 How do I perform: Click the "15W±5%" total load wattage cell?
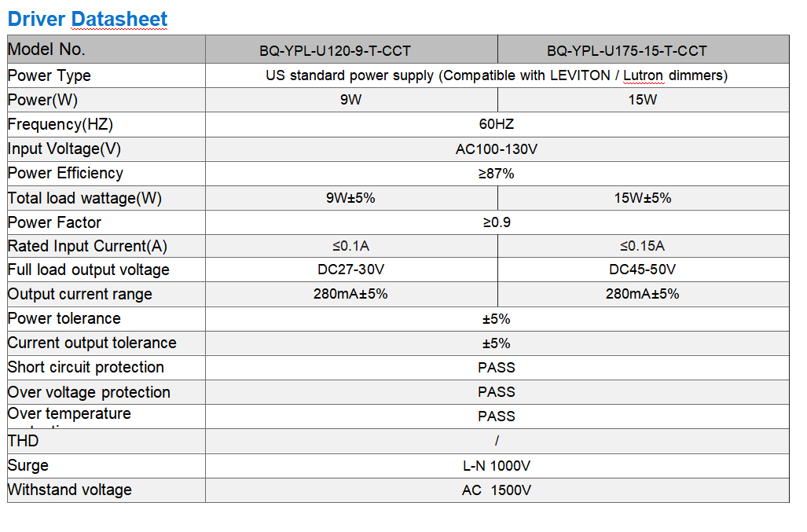[x=642, y=198]
